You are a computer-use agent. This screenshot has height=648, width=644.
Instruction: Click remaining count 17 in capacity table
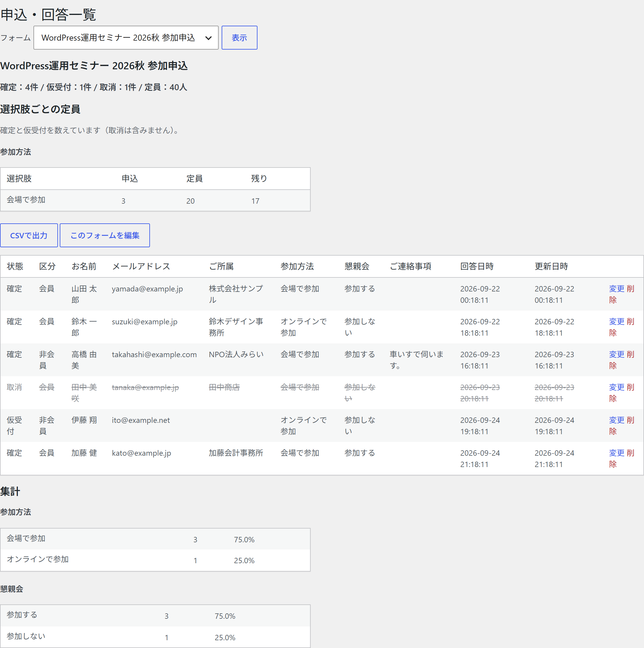click(255, 201)
